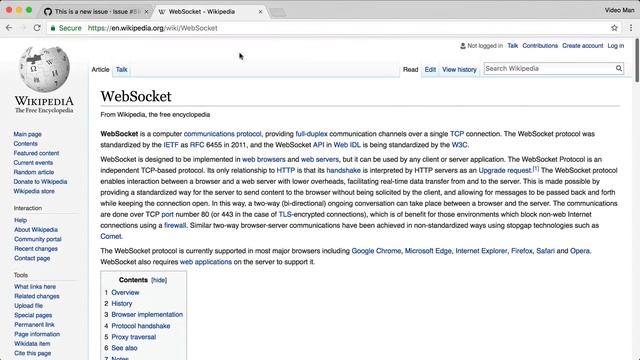Open the Chrome three-dot menu

point(631,28)
